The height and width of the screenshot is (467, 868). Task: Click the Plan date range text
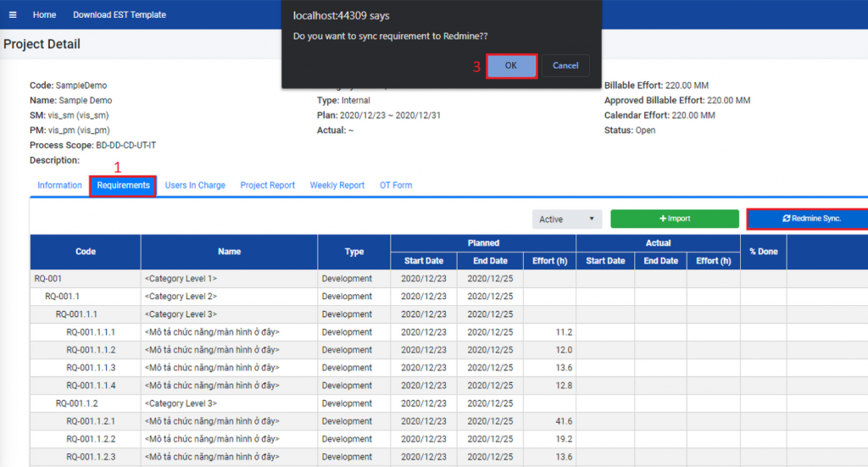pyautogui.click(x=379, y=115)
